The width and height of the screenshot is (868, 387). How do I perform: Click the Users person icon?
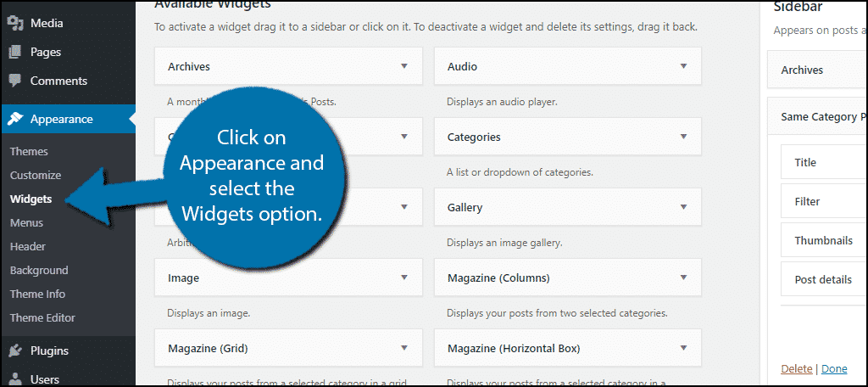tap(15, 379)
